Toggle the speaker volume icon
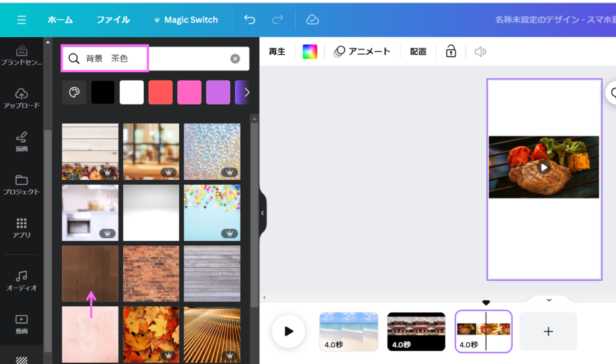 (x=480, y=52)
